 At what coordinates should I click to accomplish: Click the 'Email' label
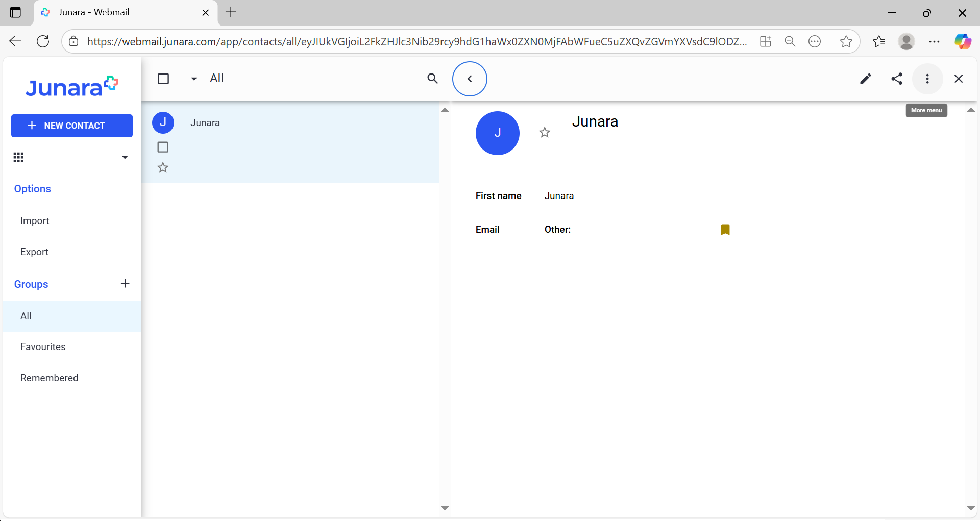487,230
